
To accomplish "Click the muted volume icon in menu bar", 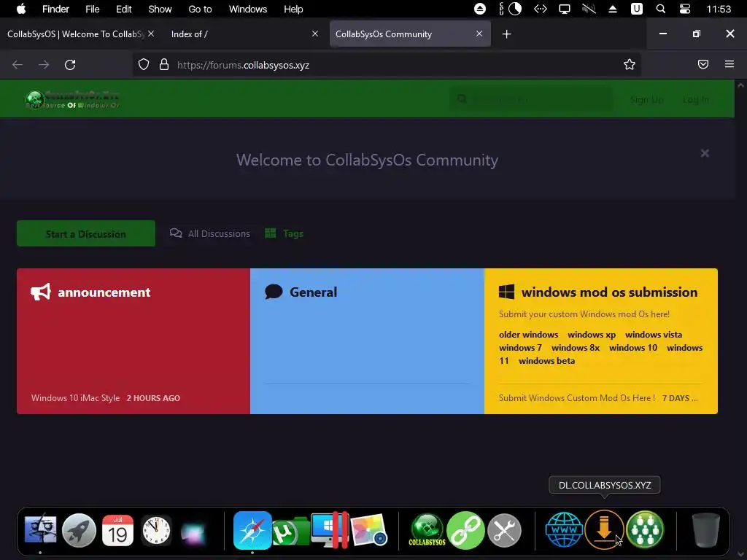I will click(589, 9).
